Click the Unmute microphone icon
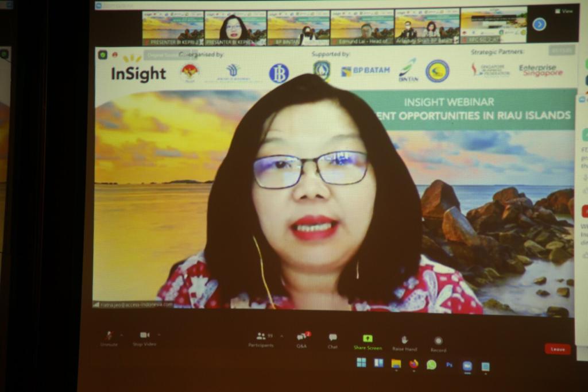588x392 pixels. [109, 336]
